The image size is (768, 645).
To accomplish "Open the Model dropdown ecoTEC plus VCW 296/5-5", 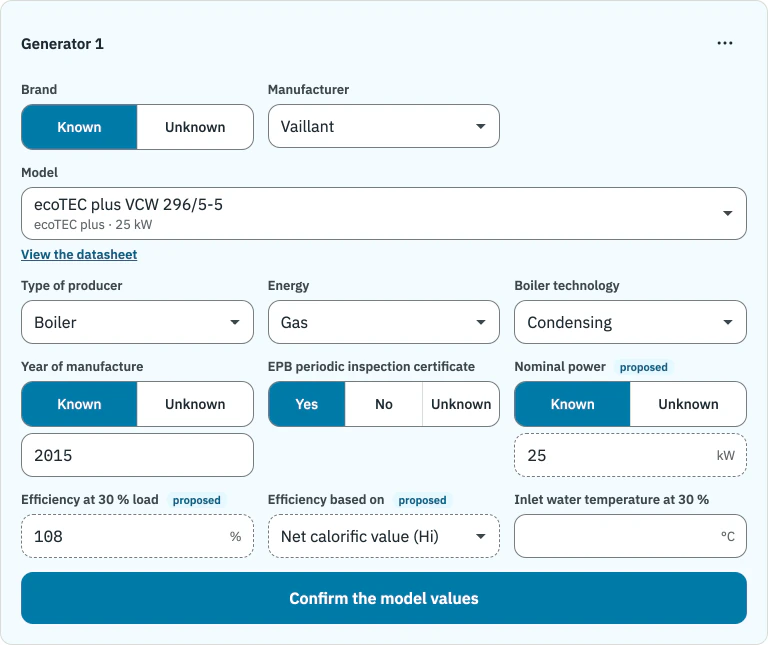I will click(384, 214).
